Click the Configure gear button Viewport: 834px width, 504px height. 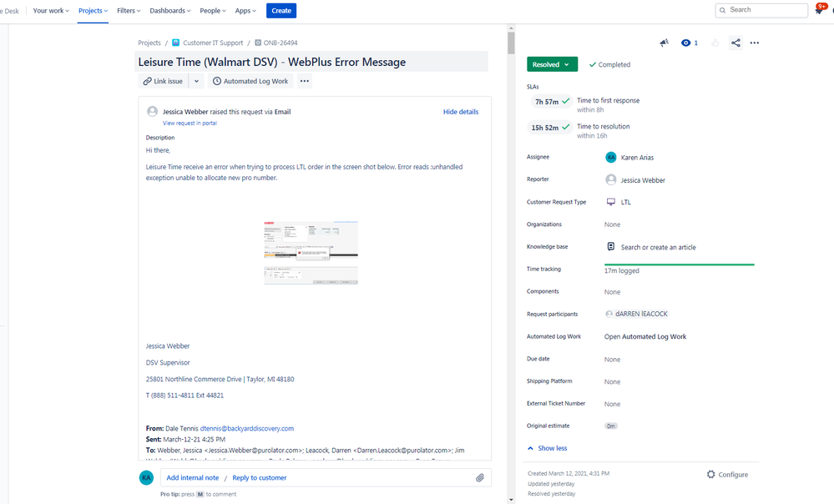(727, 474)
